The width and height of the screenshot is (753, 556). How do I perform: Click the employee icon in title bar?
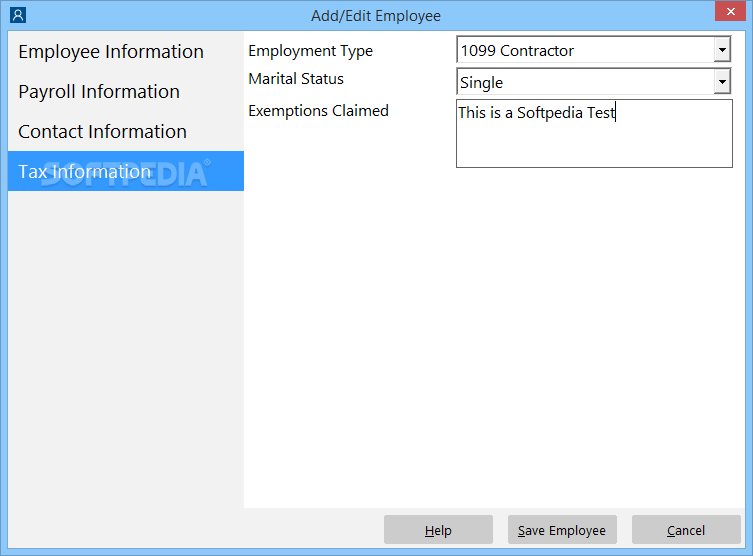(x=18, y=15)
